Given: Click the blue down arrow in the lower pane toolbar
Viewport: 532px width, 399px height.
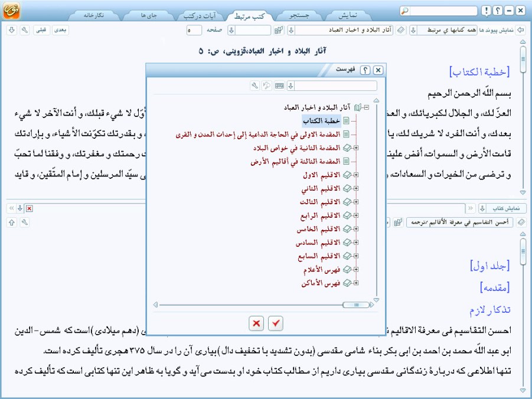Looking at the screenshot, I should coord(20,208).
